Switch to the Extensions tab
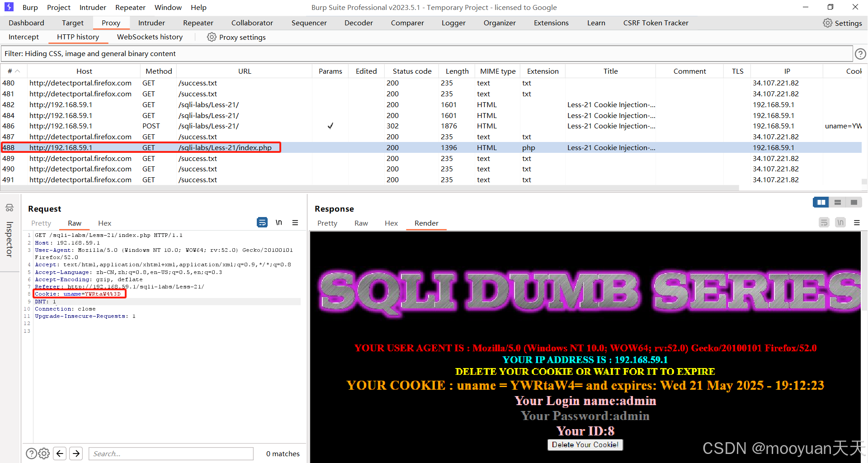Screen dimensions: 868x463 coord(551,23)
